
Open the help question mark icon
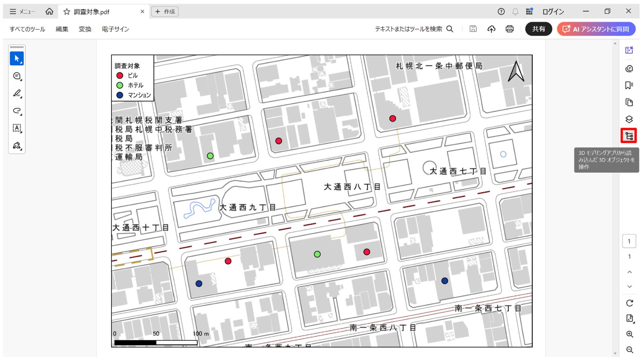pos(501,12)
